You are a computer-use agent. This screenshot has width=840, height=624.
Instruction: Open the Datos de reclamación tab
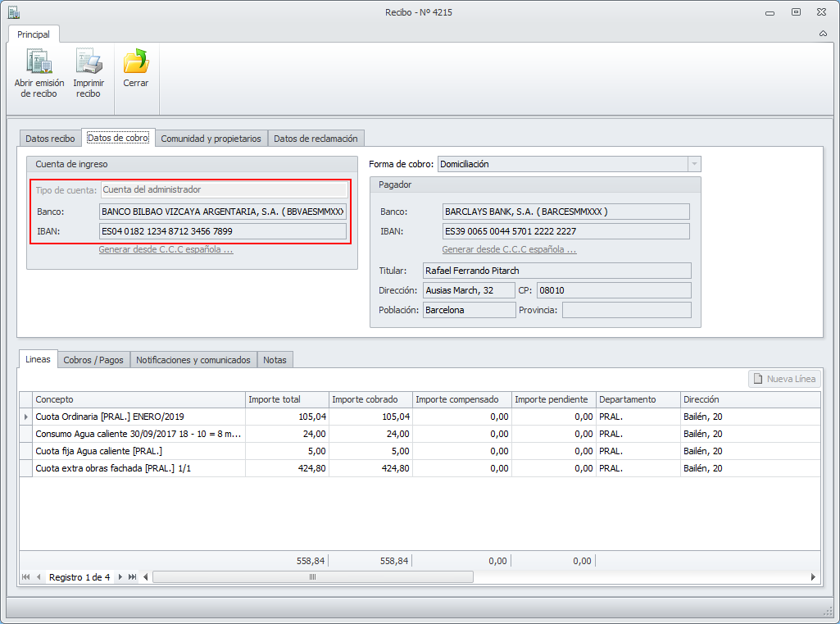[316, 139]
